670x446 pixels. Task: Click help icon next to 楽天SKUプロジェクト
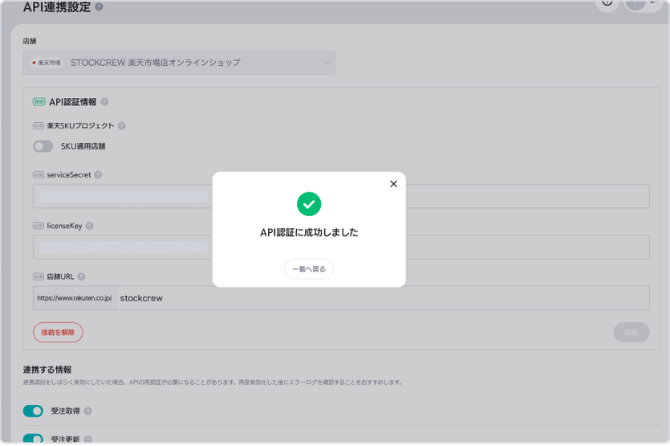[122, 126]
